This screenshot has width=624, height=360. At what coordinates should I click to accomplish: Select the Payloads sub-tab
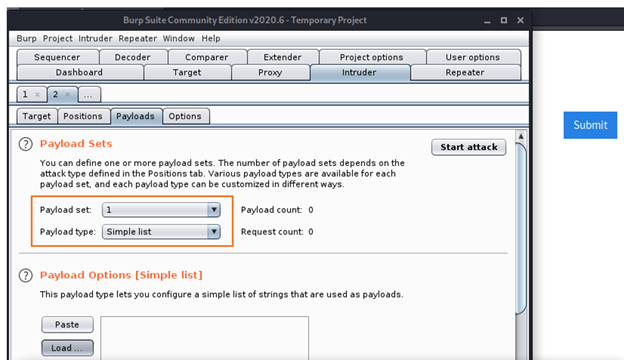(135, 116)
